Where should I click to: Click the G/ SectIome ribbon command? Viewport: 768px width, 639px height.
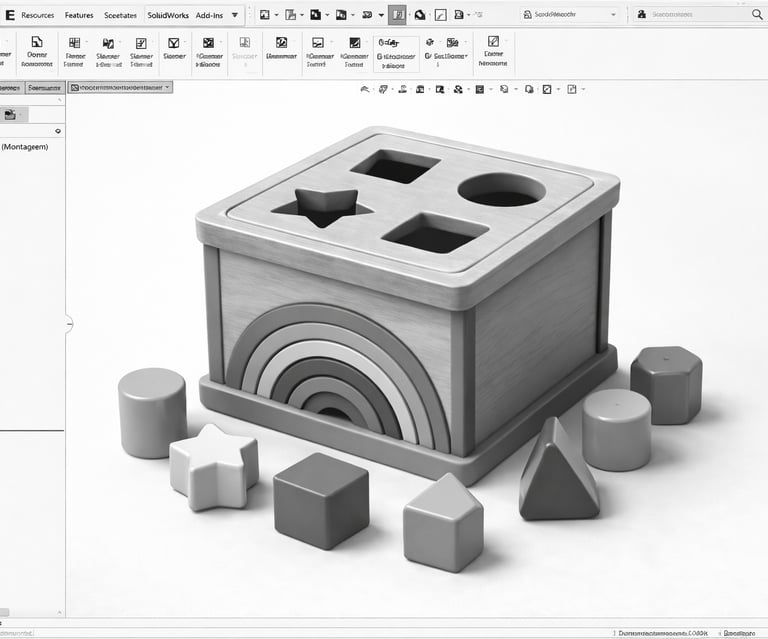coord(446,56)
